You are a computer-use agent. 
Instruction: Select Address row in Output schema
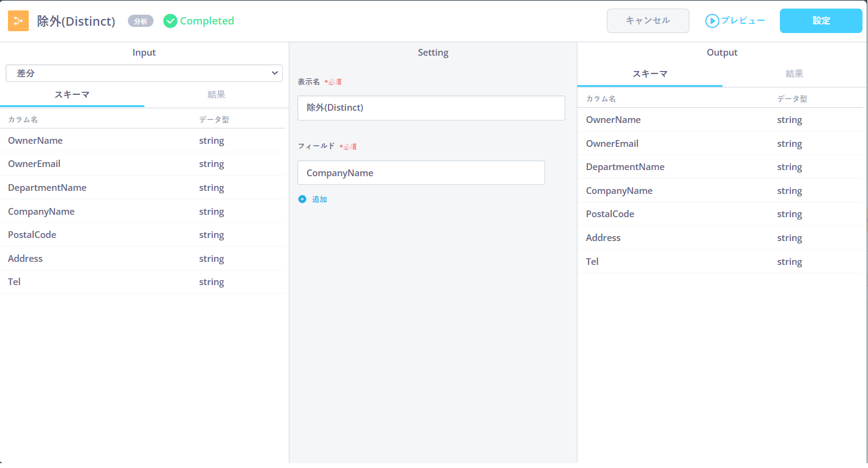[720, 238]
